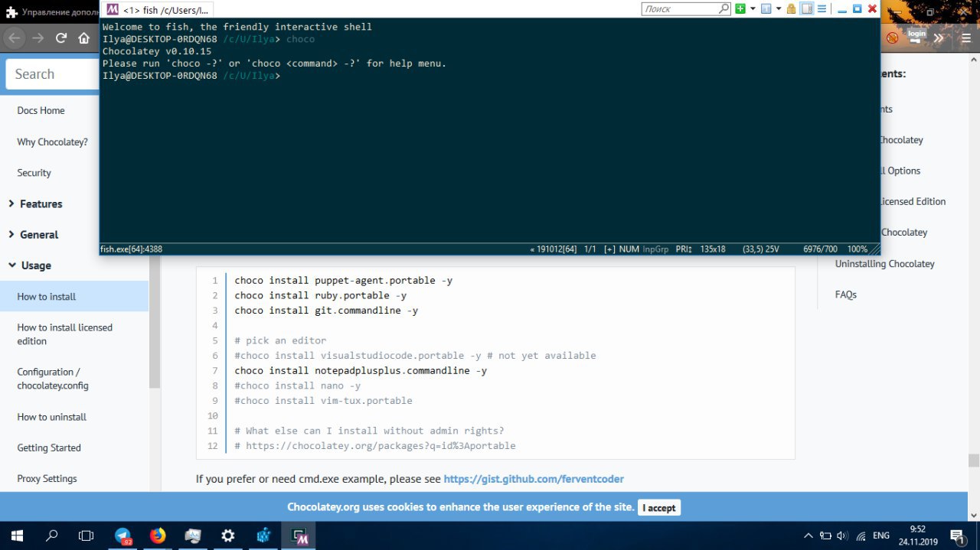Open How to install licensed edition
Image resolution: width=980 pixels, height=550 pixels.
tap(64, 334)
